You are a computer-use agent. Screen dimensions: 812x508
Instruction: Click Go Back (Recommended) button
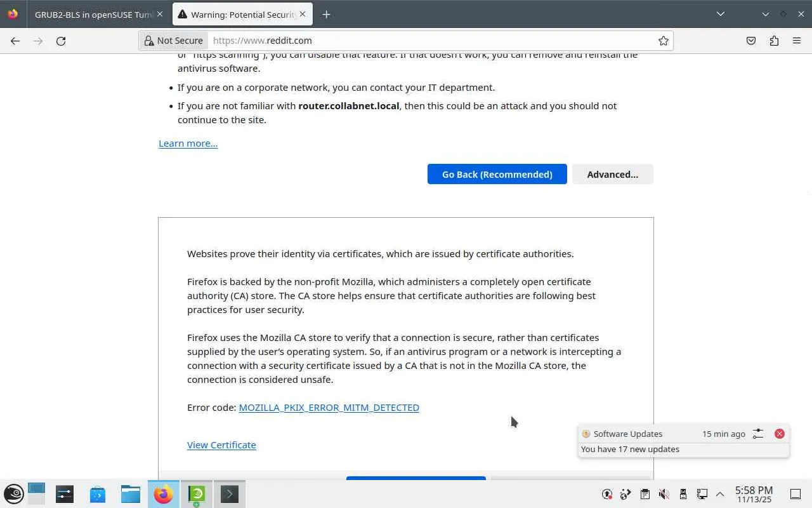click(497, 174)
